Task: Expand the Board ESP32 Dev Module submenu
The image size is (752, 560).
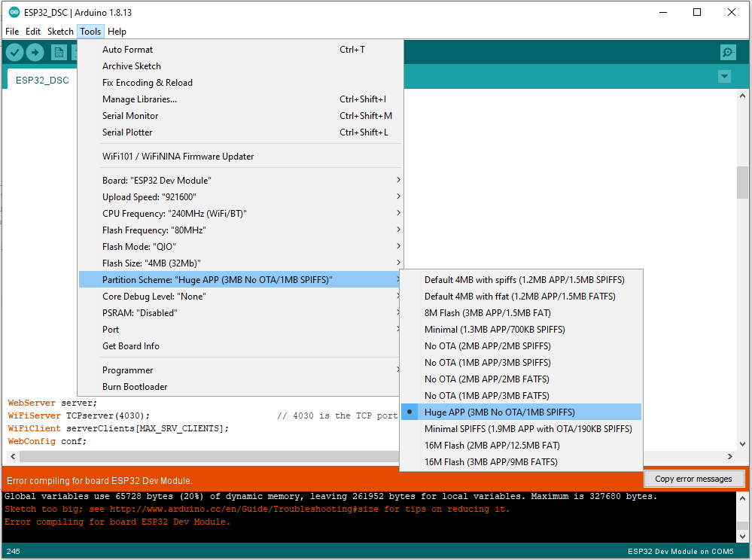Action: point(240,181)
